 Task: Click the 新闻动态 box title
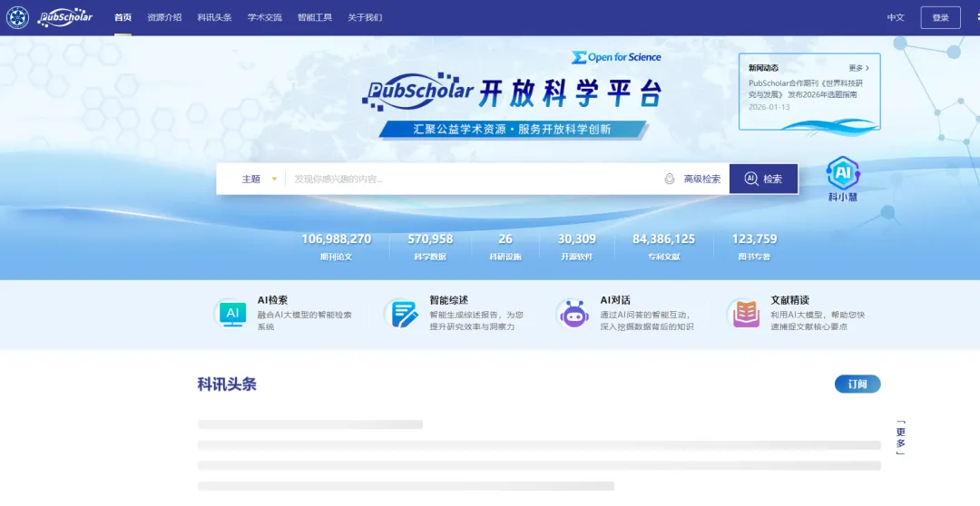764,68
